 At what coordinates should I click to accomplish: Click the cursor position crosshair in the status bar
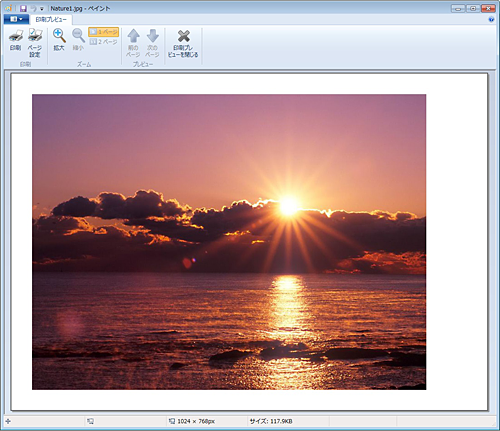coord(8,421)
